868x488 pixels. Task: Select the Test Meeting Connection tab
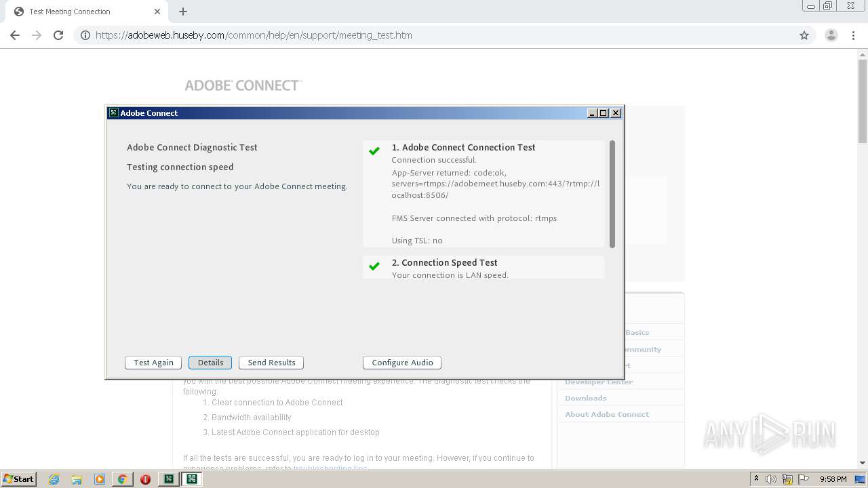pos(85,12)
